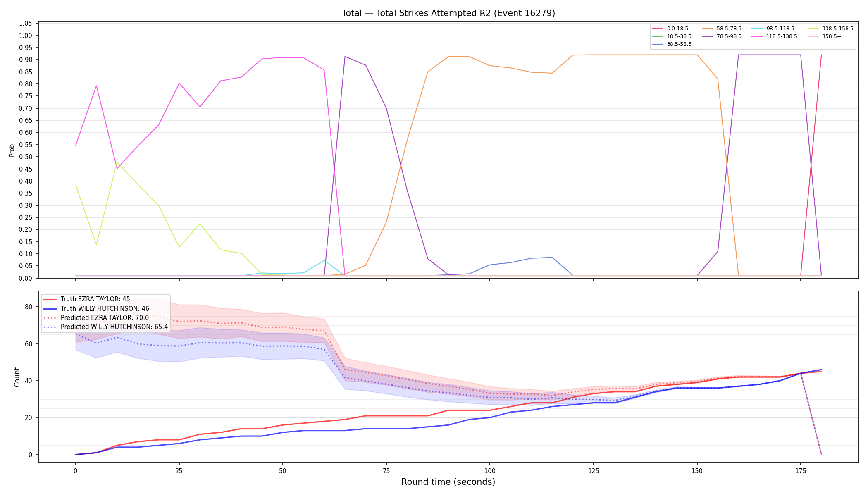The width and height of the screenshot is (868, 496).
Task: Click the solid blue swatch for Truth WILLY HUTCHINSON
Action: [50, 309]
